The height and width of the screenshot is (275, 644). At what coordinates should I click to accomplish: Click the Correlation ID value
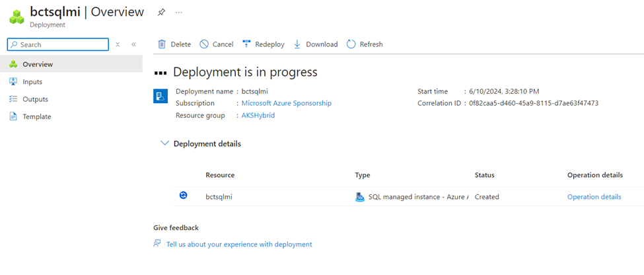pos(534,103)
